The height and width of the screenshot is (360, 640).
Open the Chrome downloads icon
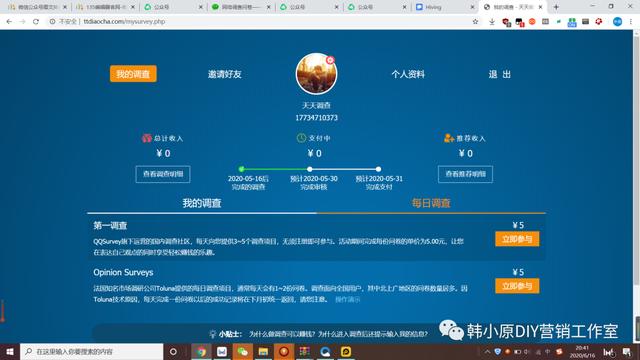[x=492, y=22]
